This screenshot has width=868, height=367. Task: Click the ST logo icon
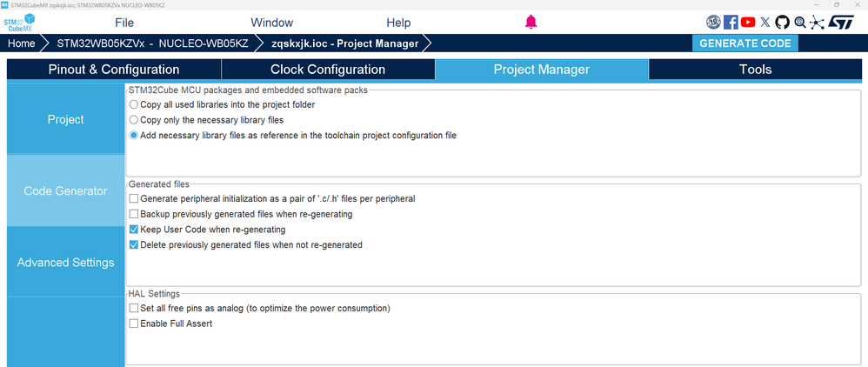click(840, 23)
